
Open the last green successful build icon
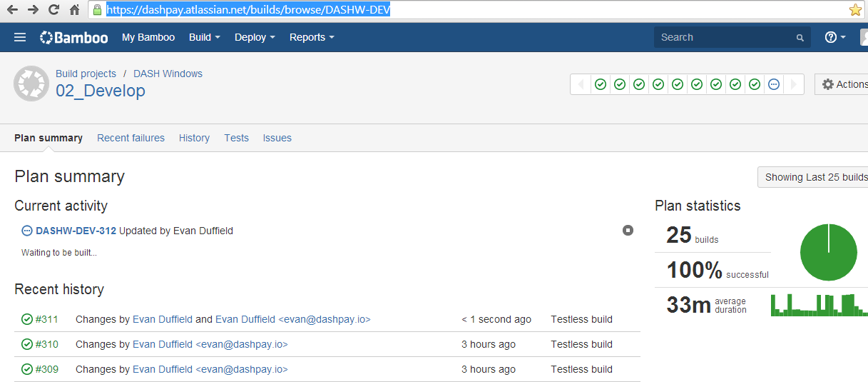[755, 84]
